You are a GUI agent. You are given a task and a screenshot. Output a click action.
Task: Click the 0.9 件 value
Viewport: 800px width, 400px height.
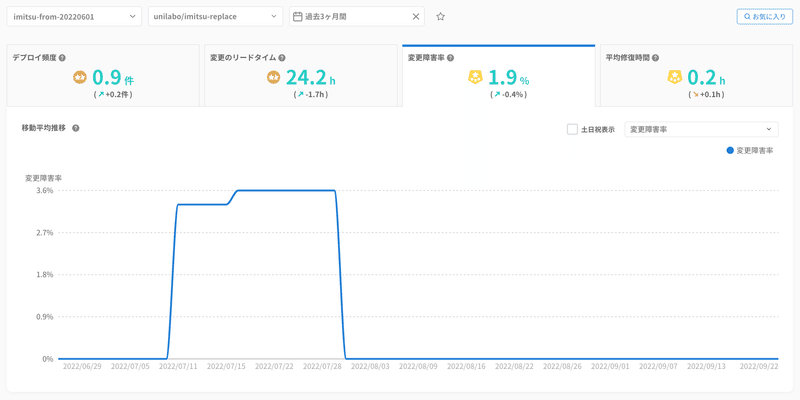click(113, 78)
